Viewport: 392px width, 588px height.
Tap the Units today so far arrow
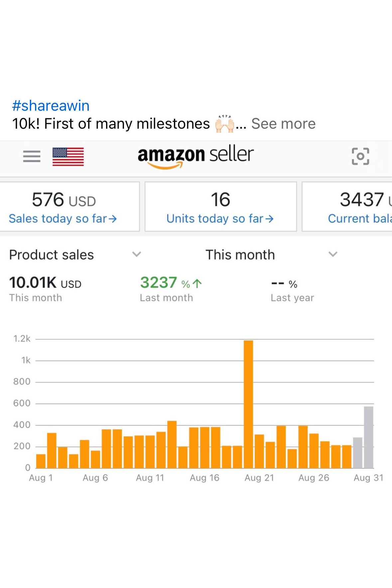(x=270, y=219)
